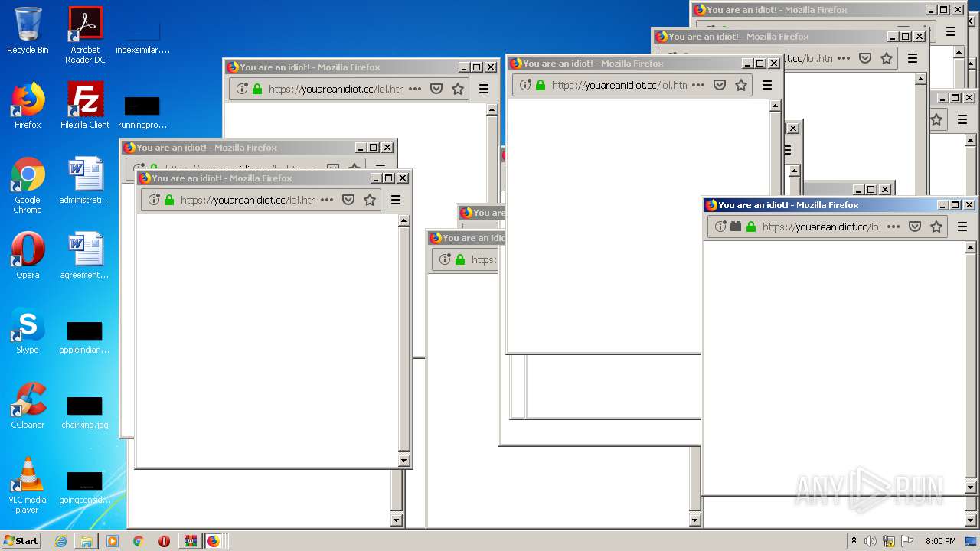Viewport: 980px width, 551px height.
Task: Click the Pocket icon in the center Firefox window
Action: [x=720, y=85]
